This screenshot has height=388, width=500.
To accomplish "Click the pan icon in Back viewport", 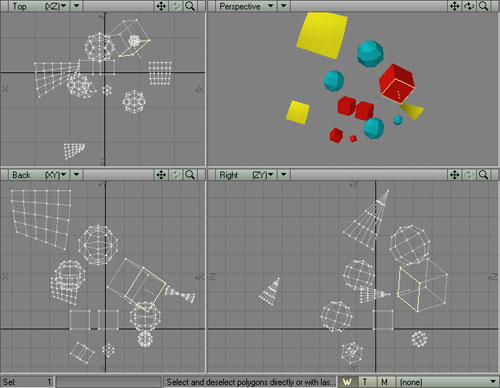I will click(x=161, y=175).
